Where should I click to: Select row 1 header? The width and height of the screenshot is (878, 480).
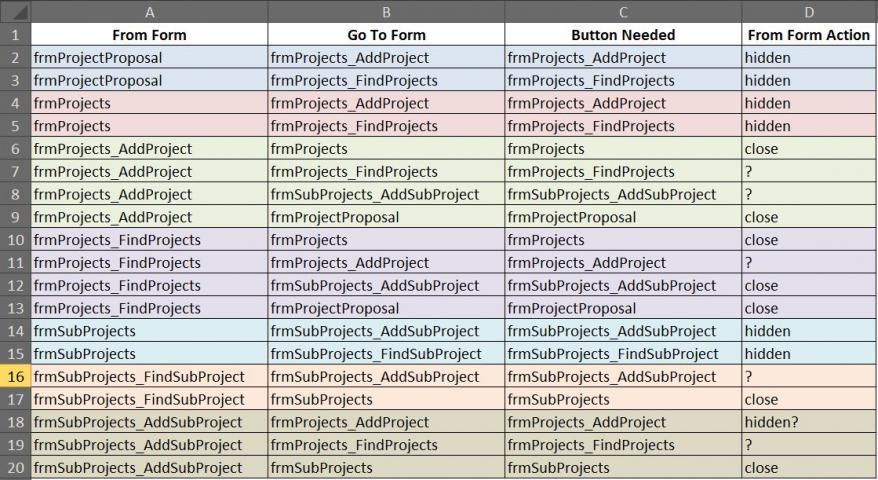16,35
